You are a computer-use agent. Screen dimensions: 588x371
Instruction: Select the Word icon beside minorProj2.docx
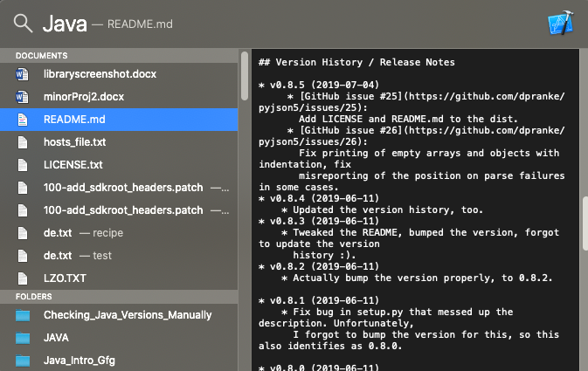[22, 97]
